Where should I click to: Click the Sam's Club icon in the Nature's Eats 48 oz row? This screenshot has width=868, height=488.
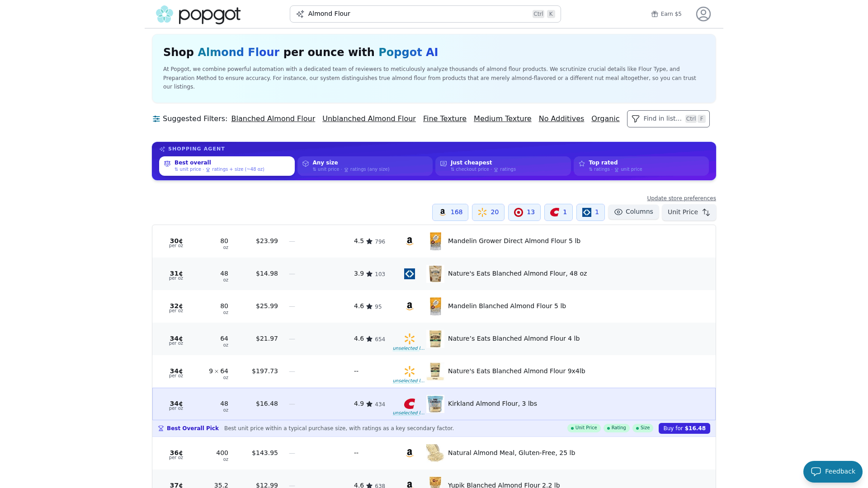tap(410, 274)
